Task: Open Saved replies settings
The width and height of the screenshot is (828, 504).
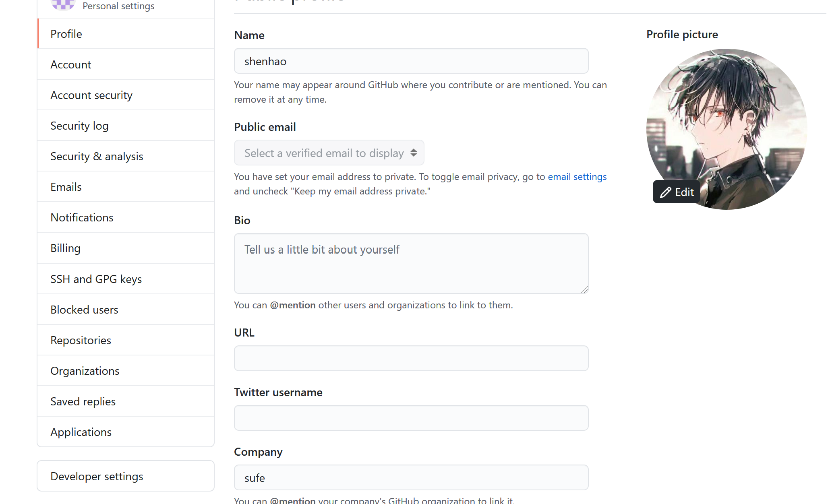Action: 83,401
